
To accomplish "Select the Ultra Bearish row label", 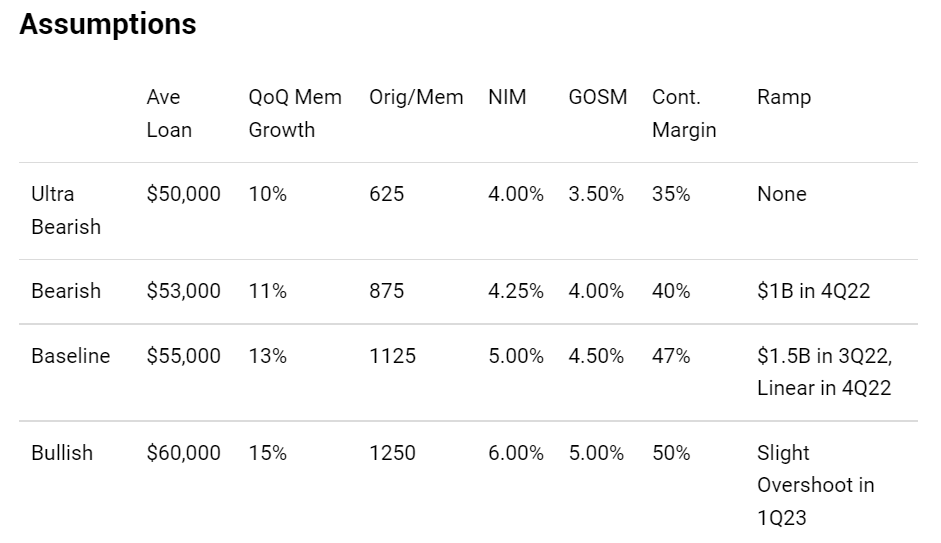I will tap(66, 210).
